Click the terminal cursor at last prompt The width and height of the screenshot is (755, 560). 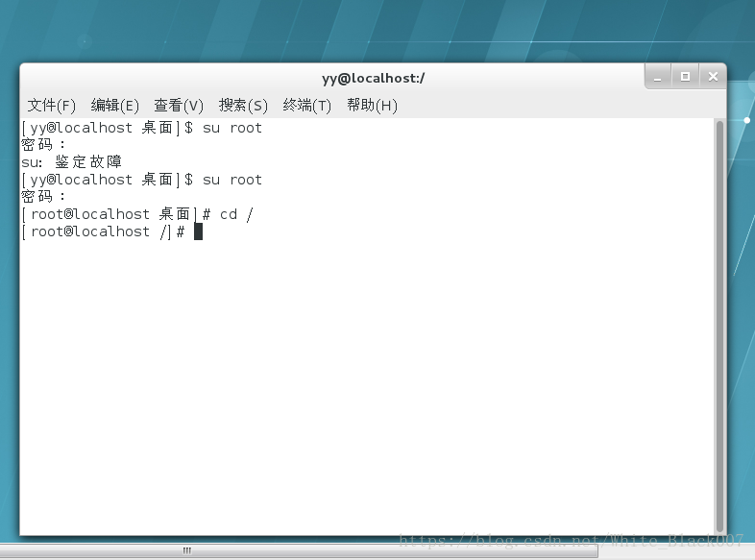(199, 231)
